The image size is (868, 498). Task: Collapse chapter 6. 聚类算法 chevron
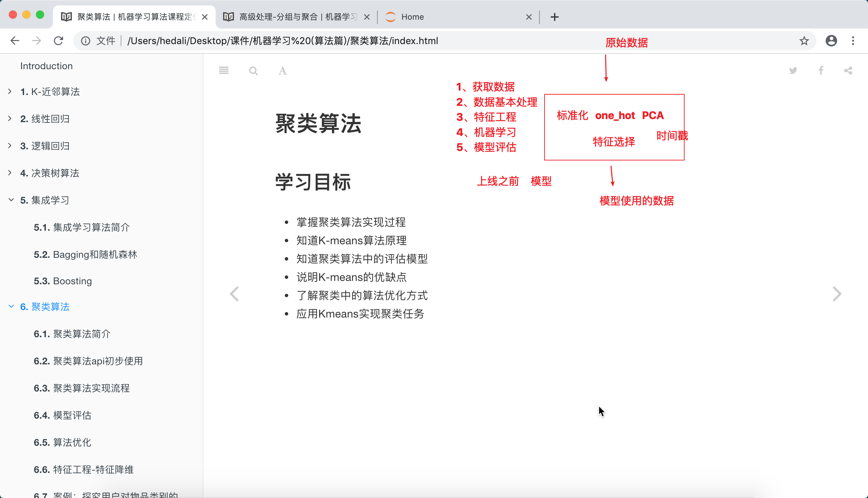(11, 306)
